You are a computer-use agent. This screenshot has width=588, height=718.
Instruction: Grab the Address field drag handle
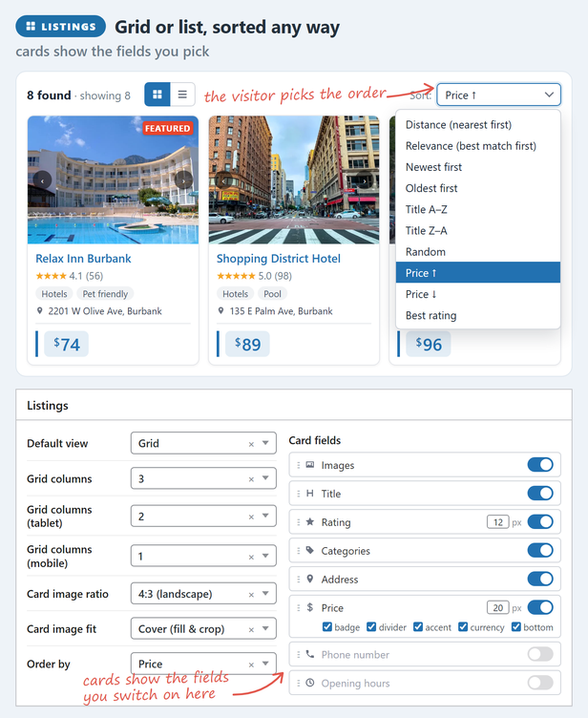[298, 580]
